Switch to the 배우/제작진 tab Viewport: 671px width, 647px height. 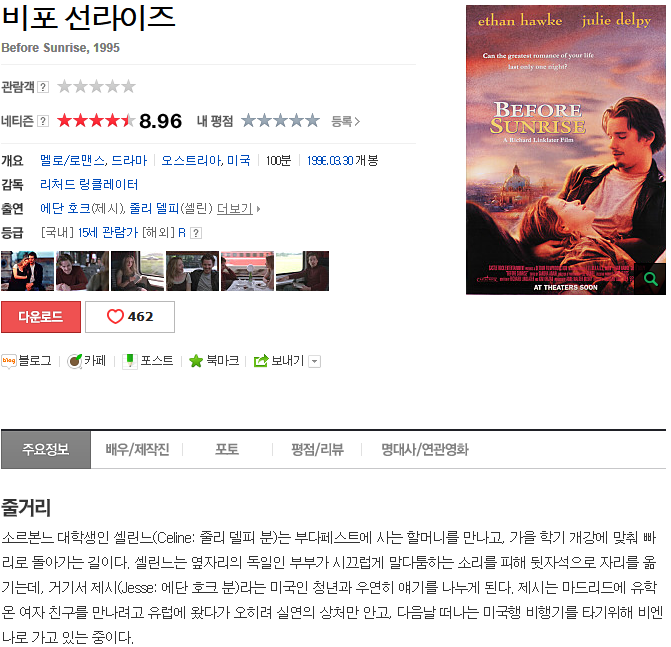(x=137, y=449)
